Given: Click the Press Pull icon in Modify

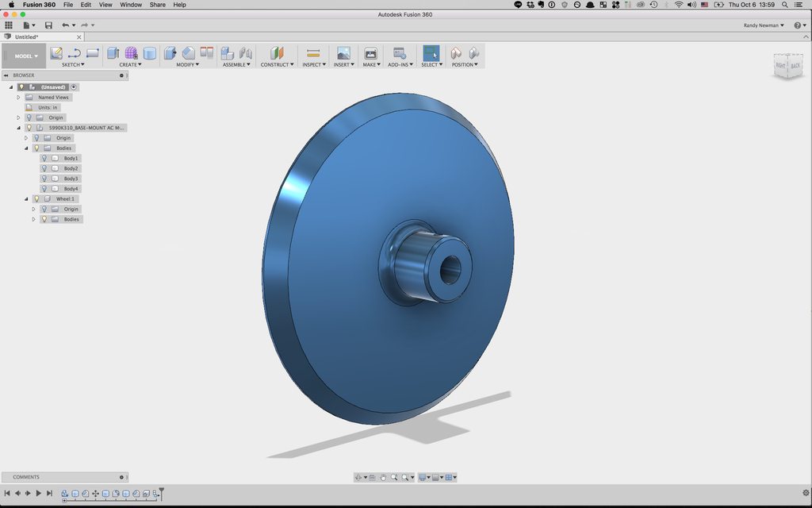Looking at the screenshot, I should pyautogui.click(x=170, y=53).
